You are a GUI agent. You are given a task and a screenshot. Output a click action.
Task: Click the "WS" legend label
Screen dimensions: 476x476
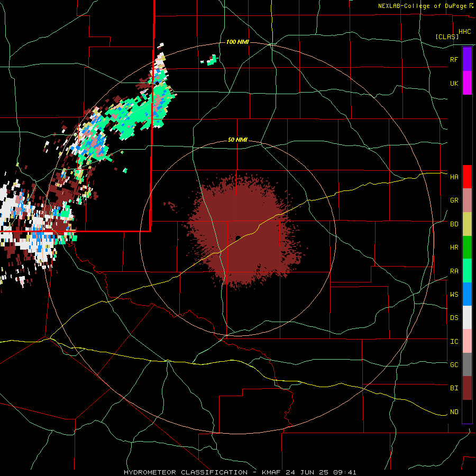coord(454,295)
